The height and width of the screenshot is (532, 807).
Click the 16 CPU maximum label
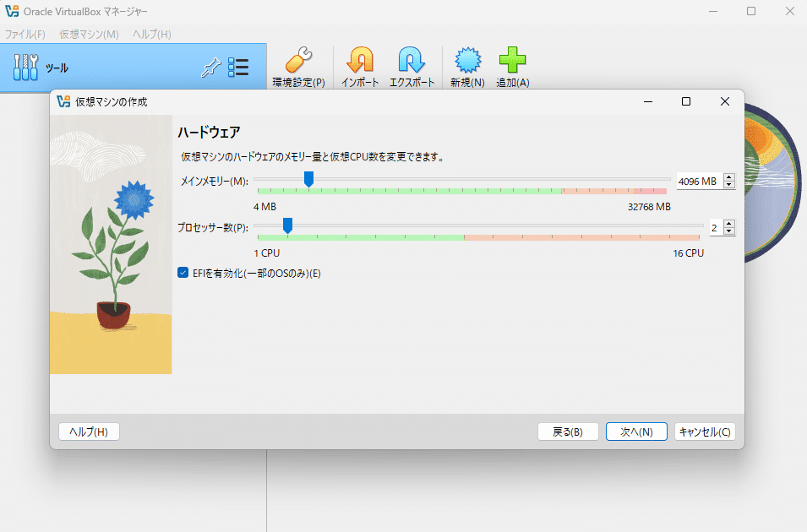click(688, 253)
